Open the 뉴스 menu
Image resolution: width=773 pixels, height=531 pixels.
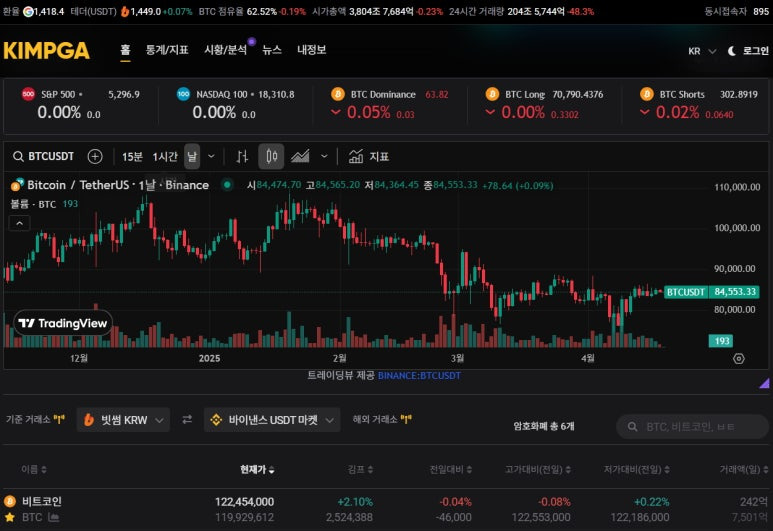click(272, 50)
